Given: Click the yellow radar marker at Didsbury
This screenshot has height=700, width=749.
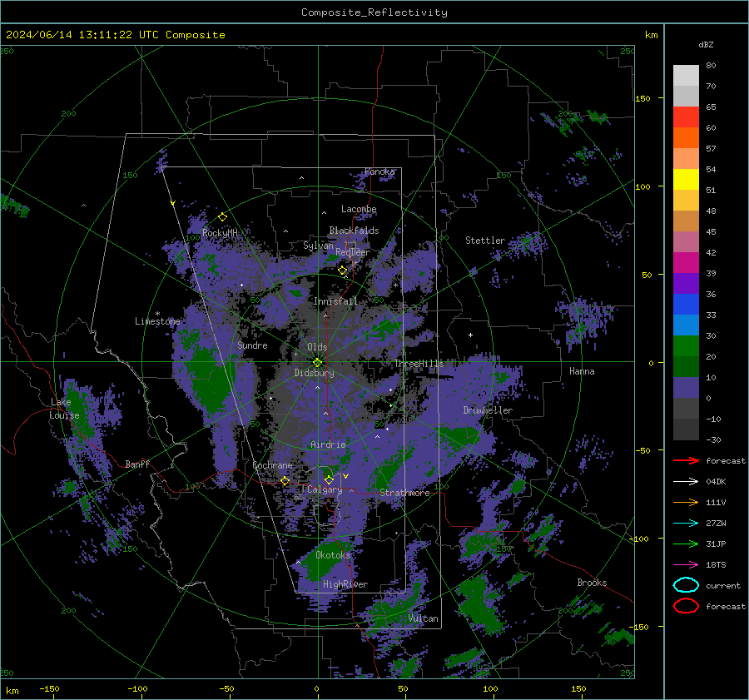Looking at the screenshot, I should tap(318, 363).
